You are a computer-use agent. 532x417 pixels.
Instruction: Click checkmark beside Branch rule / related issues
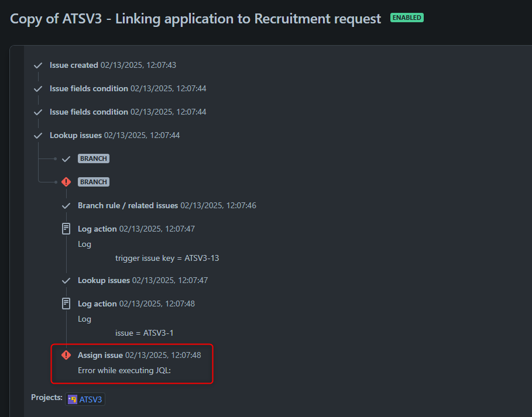[x=66, y=206]
